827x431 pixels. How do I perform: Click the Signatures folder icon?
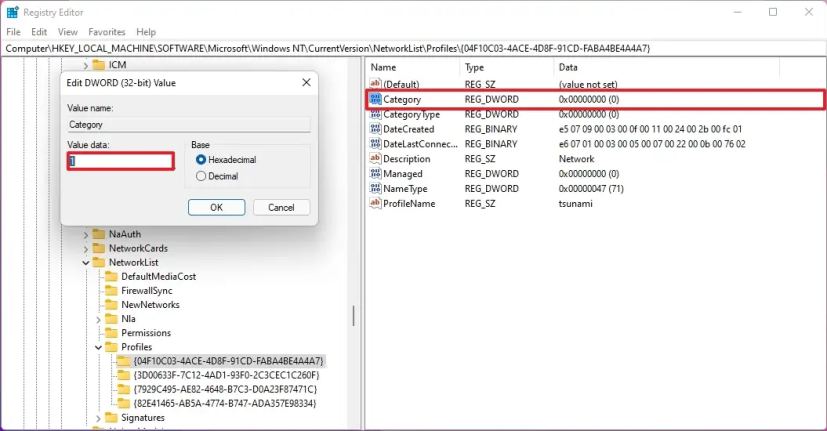(x=111, y=417)
